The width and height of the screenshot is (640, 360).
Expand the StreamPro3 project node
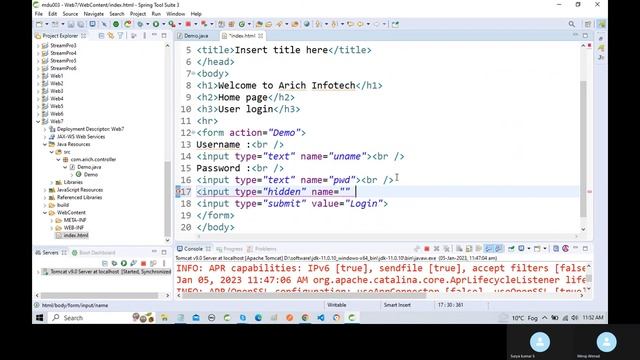tap(38, 46)
